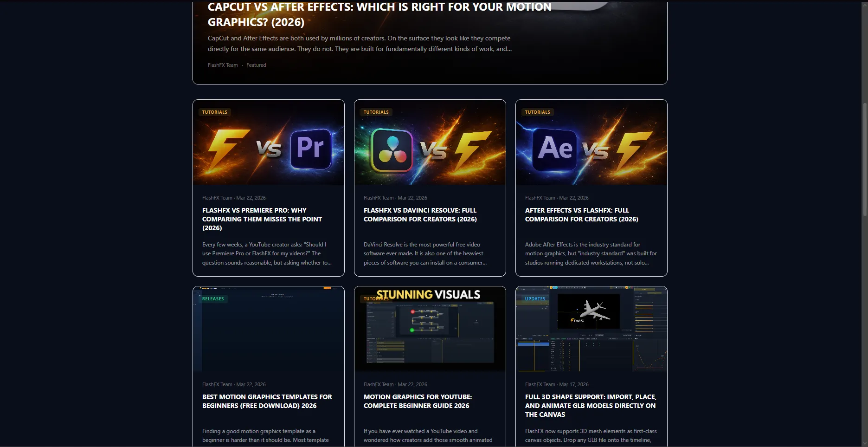The width and height of the screenshot is (868, 447).
Task: Click the Premiere Pro 'Pr' logo icon
Action: (x=310, y=149)
